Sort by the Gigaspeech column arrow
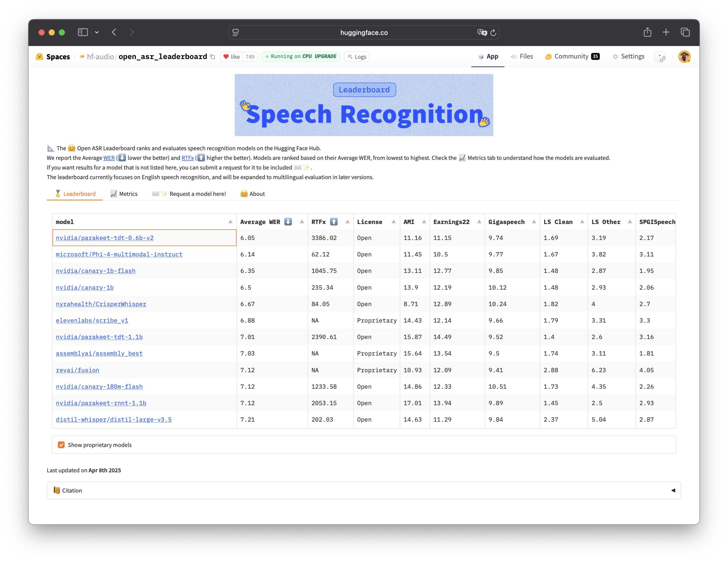 (534, 222)
